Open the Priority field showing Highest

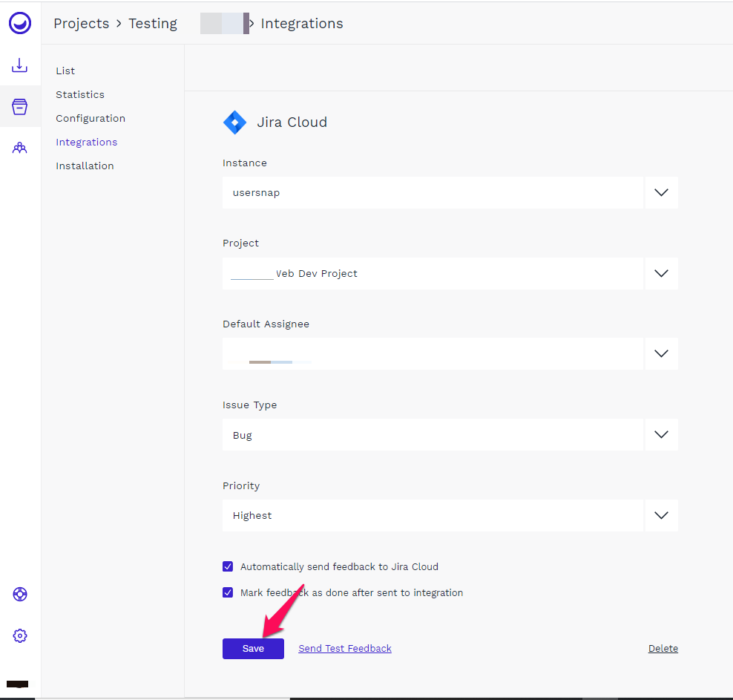click(x=433, y=515)
